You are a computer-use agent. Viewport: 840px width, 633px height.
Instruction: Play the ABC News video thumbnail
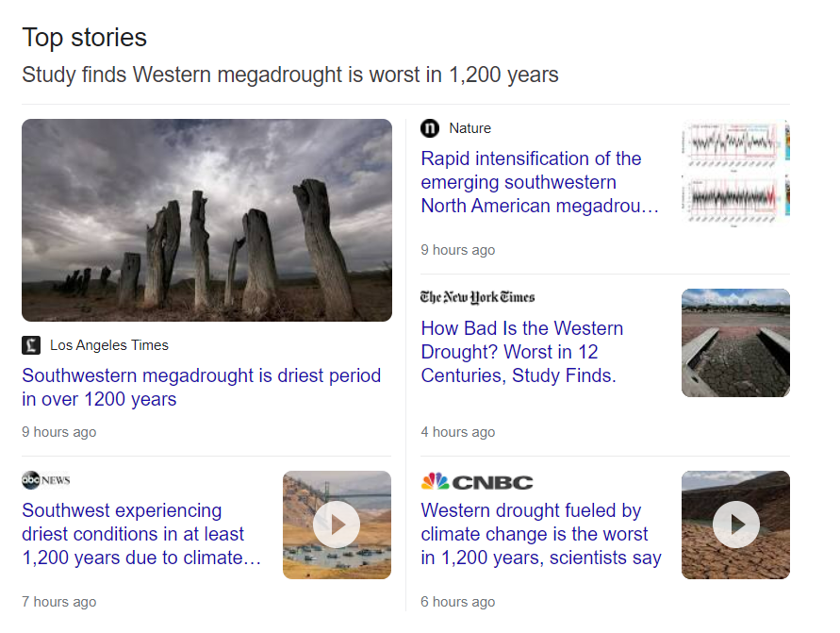coord(337,525)
